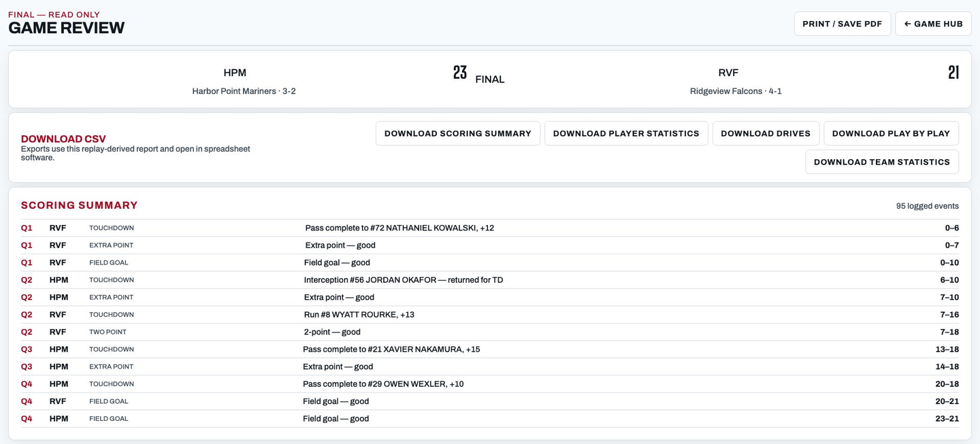Screen dimensions: 980x444
Task: Click the 95 logged events label
Action: [927, 206]
